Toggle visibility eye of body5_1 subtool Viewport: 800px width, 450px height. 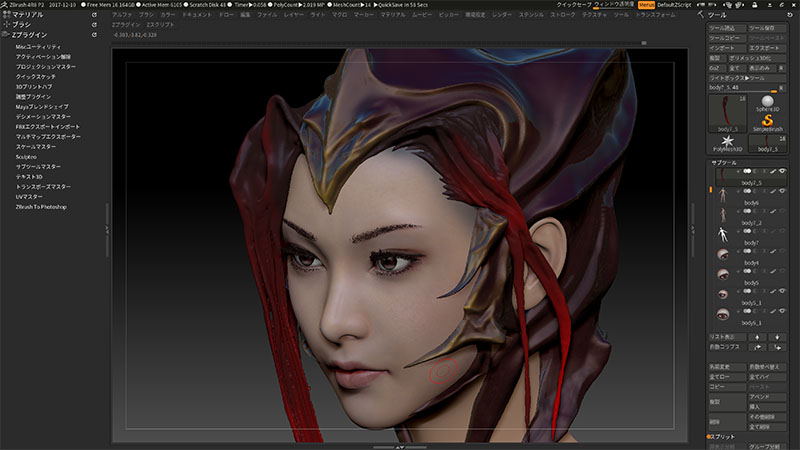(782, 291)
